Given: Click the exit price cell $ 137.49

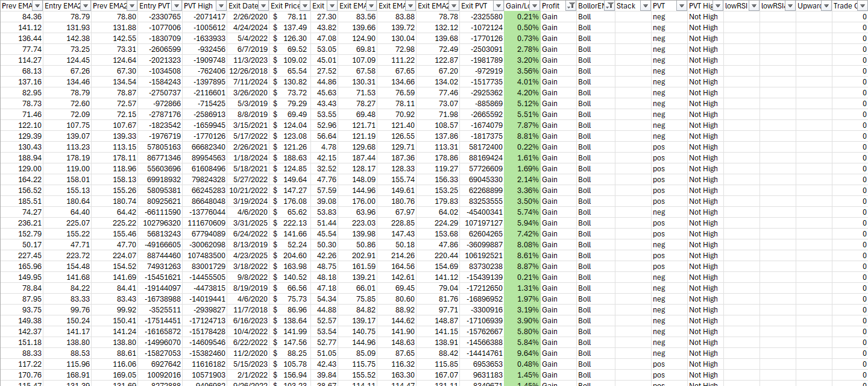Looking at the screenshot, I should click(290, 28).
